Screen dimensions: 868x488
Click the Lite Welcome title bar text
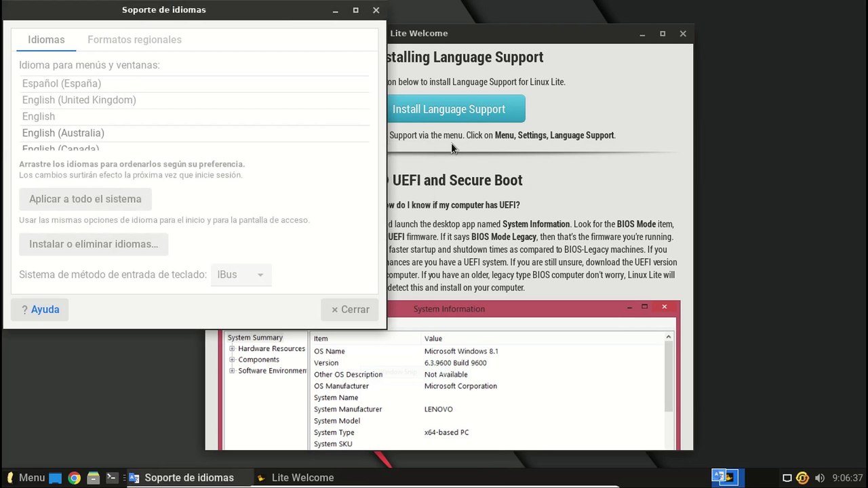[x=419, y=33]
